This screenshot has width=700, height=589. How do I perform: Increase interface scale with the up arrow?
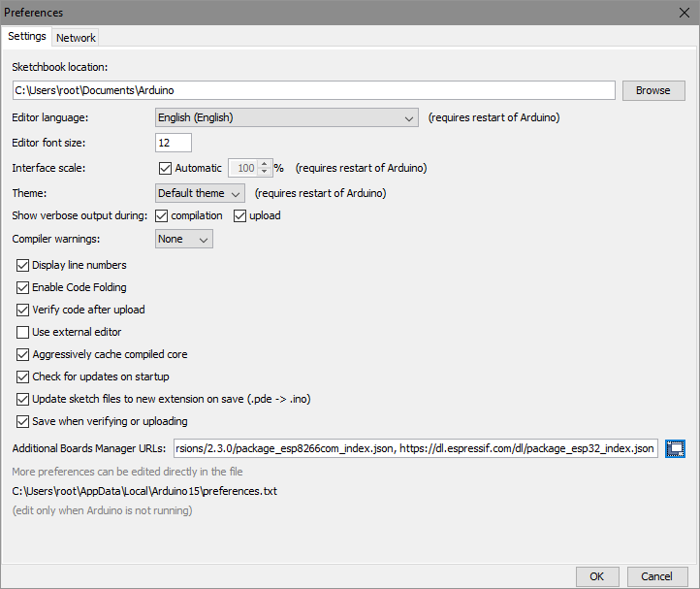[265, 164]
